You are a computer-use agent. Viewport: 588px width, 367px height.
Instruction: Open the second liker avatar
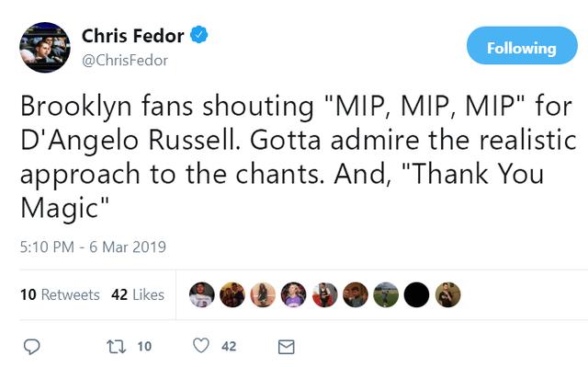[x=232, y=295]
